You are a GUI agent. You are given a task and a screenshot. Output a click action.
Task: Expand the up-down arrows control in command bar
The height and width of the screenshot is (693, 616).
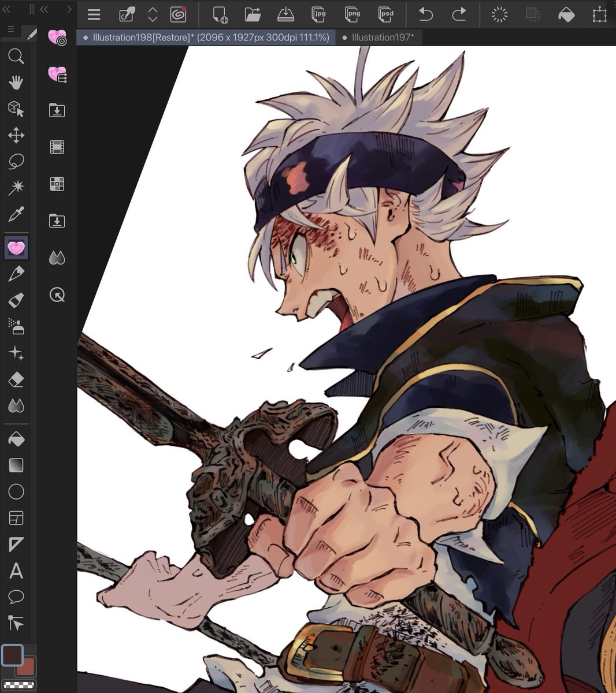[x=153, y=15]
